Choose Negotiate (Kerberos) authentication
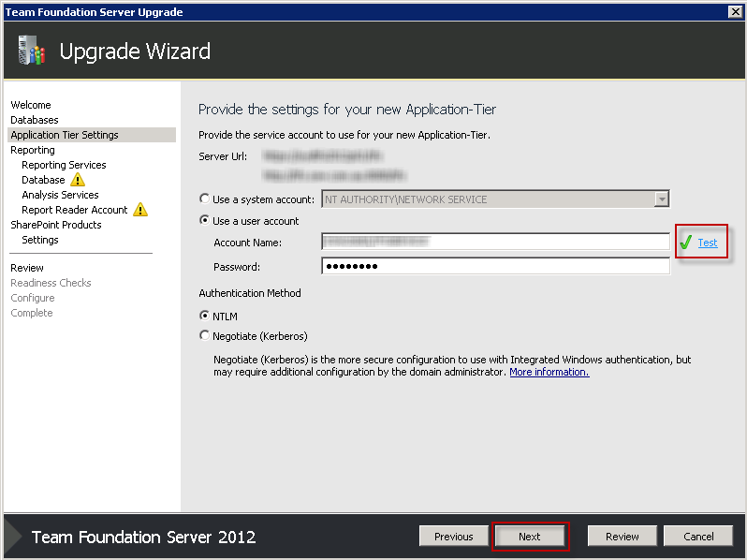 (x=204, y=335)
